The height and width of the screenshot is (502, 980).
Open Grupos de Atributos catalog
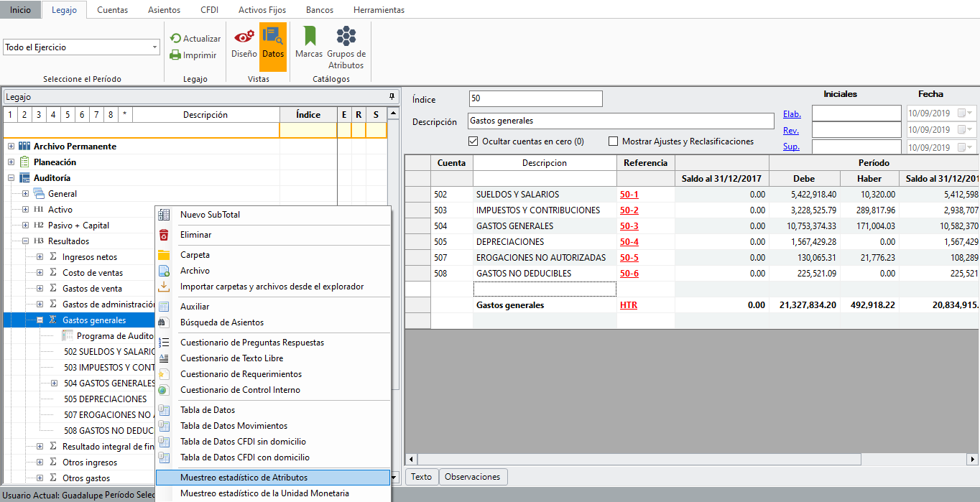(346, 37)
